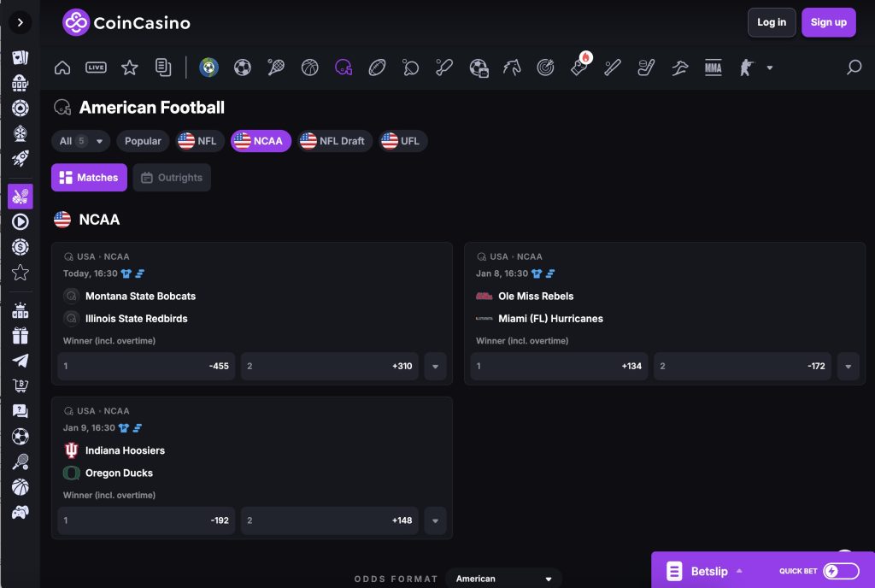Select the basketball sport icon

tap(309, 68)
